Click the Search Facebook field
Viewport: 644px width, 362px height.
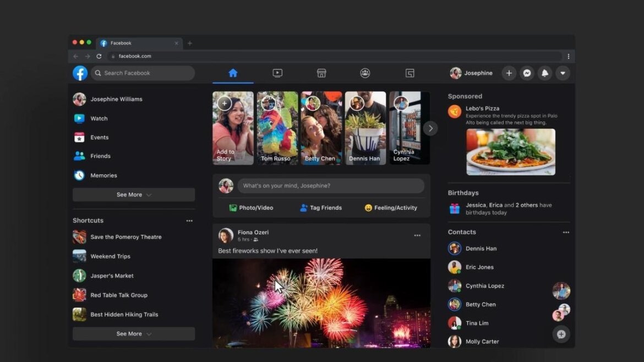tap(143, 73)
